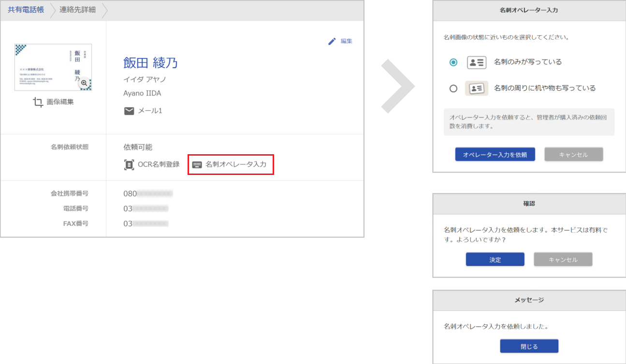
Task: Click 閉じる in メッセージ dialog
Action: click(529, 347)
